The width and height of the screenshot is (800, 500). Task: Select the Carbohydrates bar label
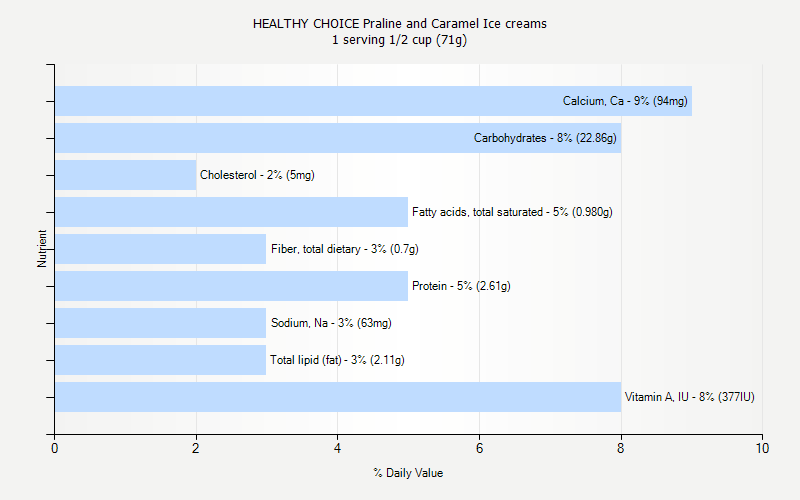(545, 138)
